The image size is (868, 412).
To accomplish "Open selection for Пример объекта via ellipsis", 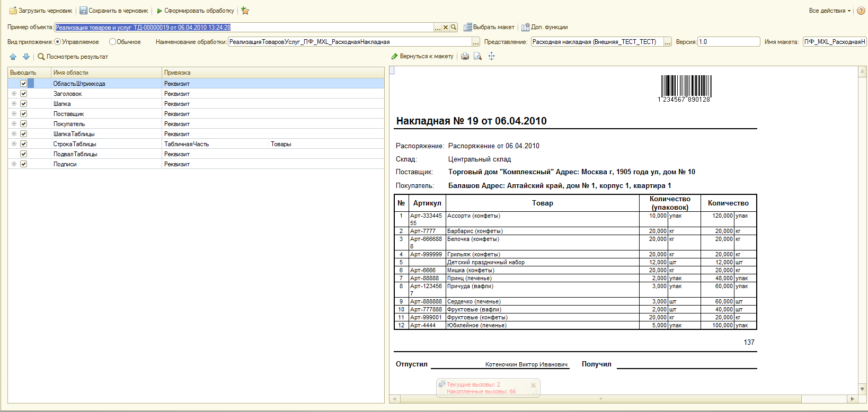I will click(438, 28).
